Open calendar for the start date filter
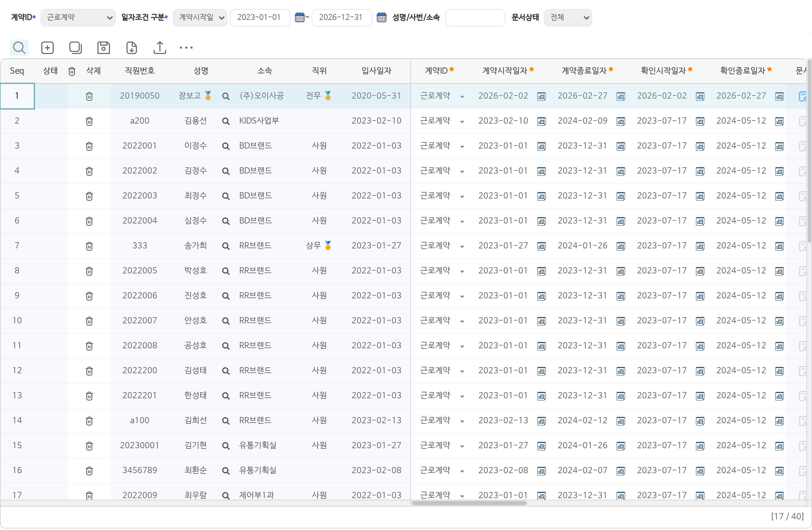 [299, 17]
